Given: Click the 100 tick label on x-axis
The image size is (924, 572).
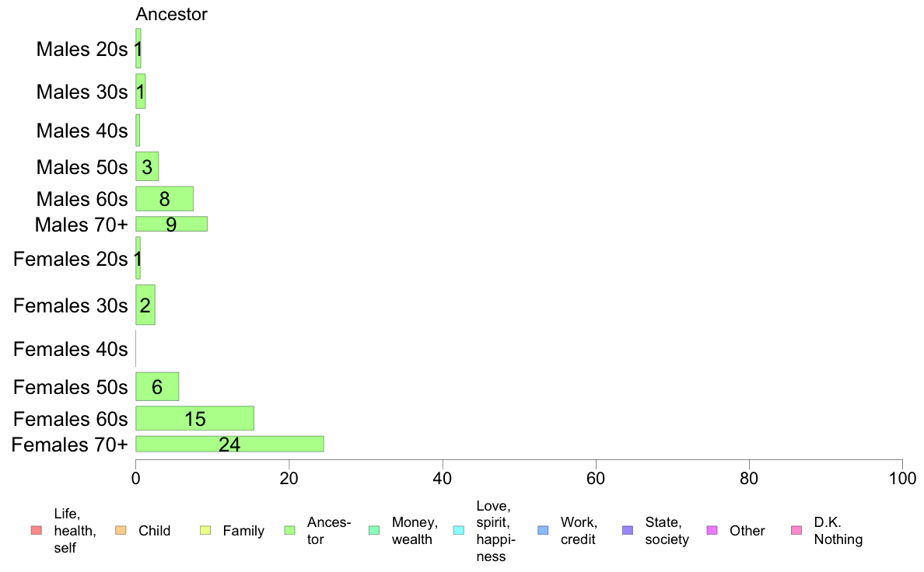Looking at the screenshot, I should pyautogui.click(x=902, y=478).
